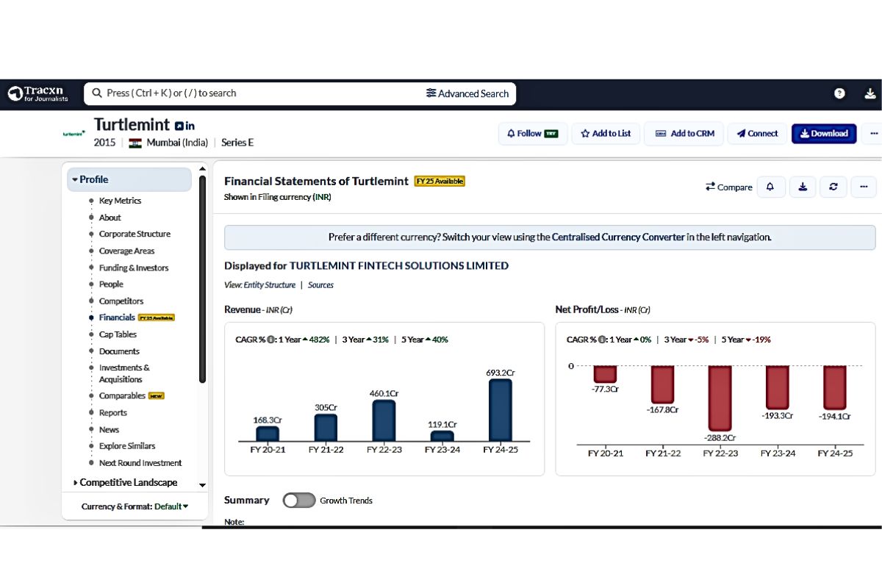
Task: Open Turtlemint's LinkedIn icon
Action: [x=190, y=126]
